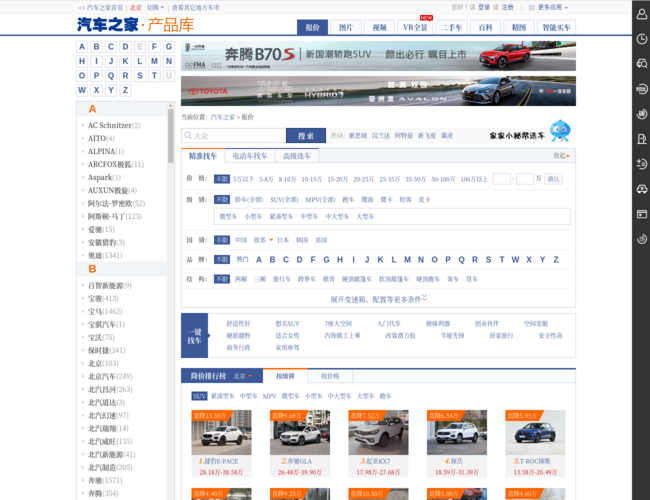The image size is (650, 500).
Task: Click the search input showing 大众
Action: click(234, 136)
